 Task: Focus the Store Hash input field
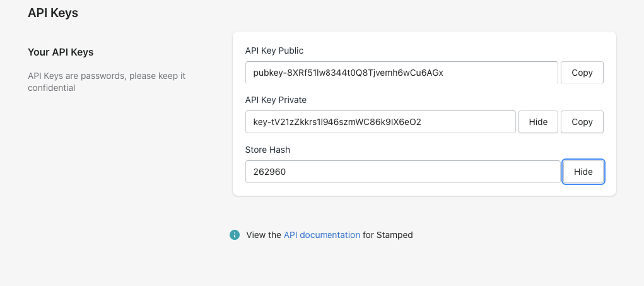pyautogui.click(x=402, y=172)
